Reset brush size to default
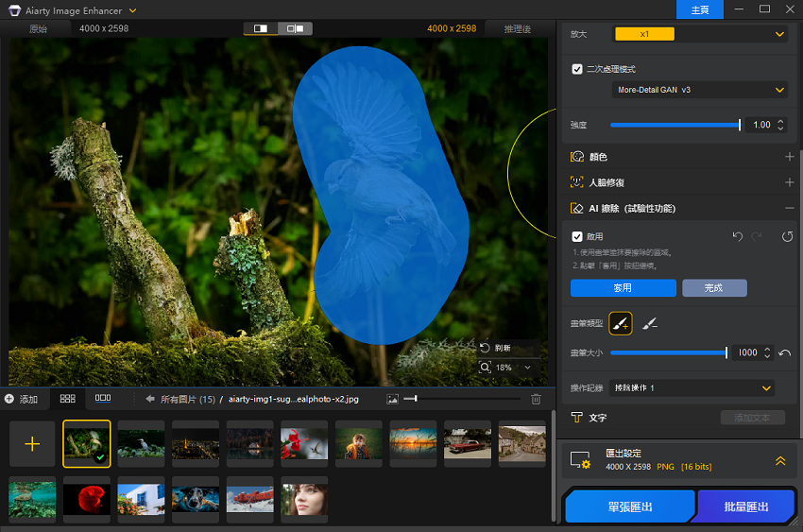 (x=784, y=352)
